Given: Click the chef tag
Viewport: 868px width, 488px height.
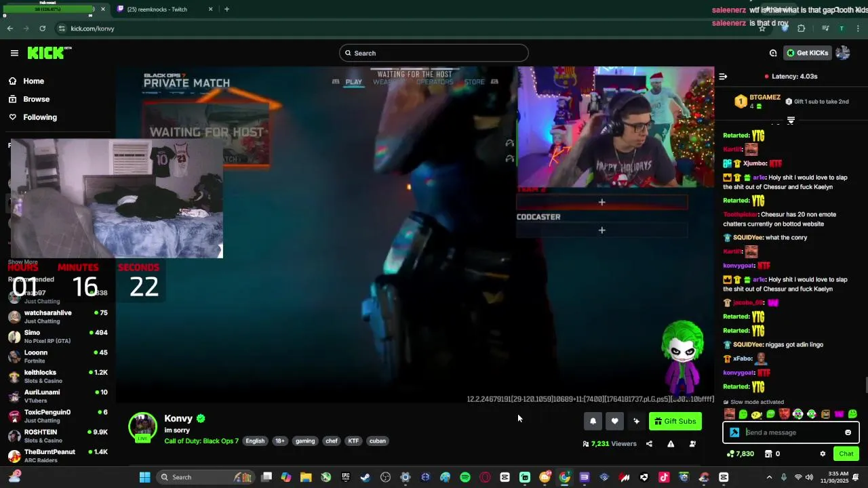Looking at the screenshot, I should [332, 441].
